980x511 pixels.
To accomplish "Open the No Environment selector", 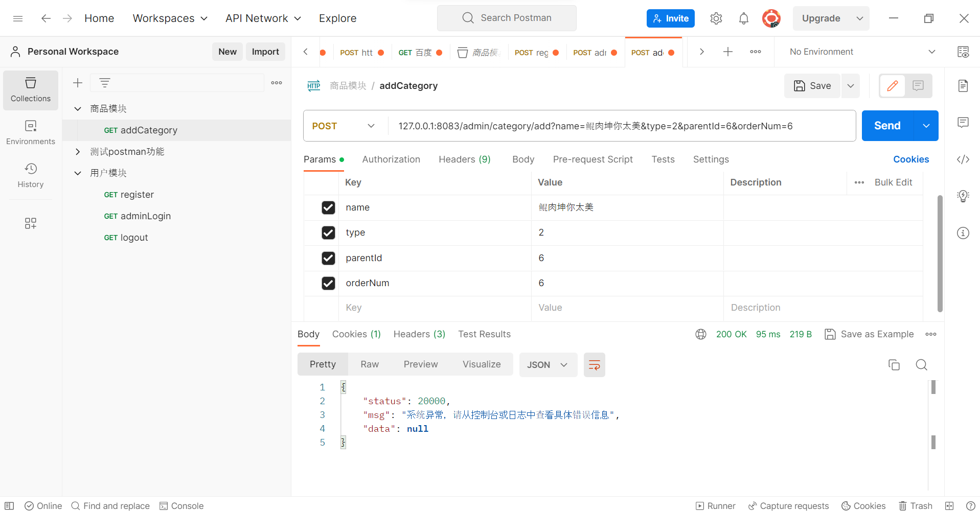I will [x=862, y=52].
